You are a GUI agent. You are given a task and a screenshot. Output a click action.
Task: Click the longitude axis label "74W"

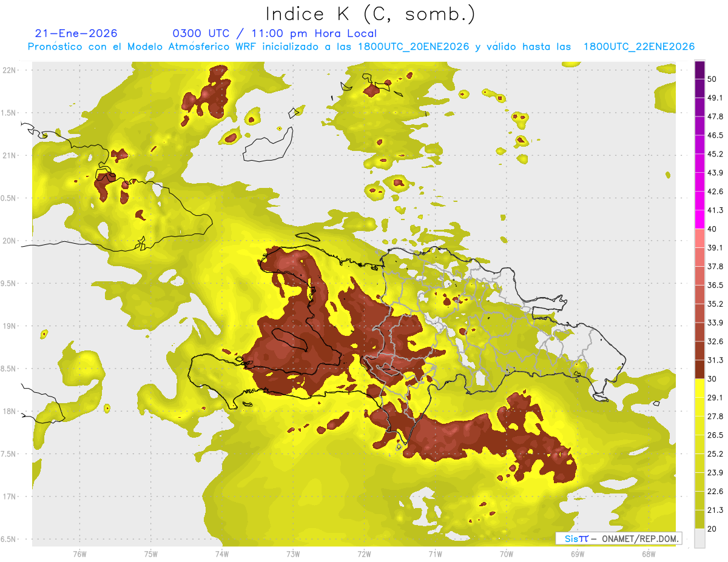point(222,554)
